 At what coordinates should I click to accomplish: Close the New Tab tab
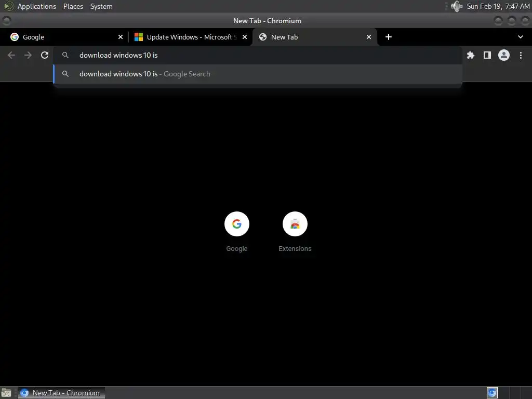point(369,37)
